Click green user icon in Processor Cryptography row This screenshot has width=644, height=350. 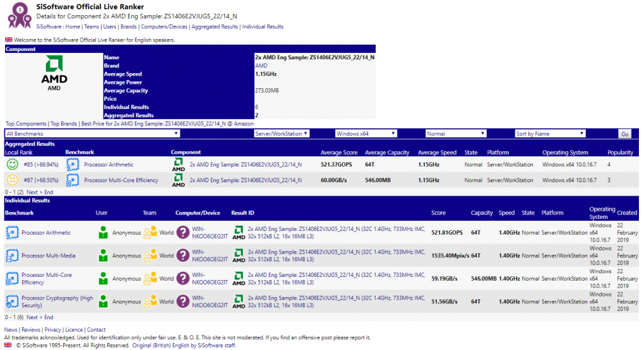click(x=103, y=301)
